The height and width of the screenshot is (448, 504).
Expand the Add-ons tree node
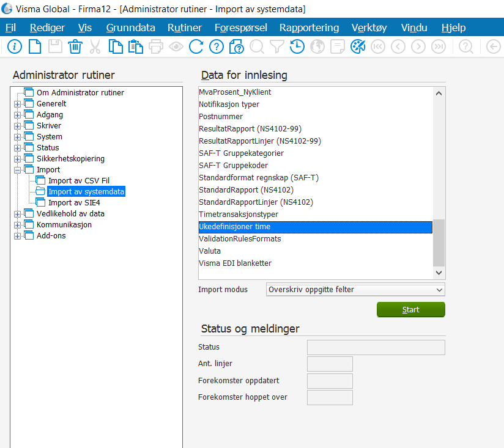[x=17, y=236]
